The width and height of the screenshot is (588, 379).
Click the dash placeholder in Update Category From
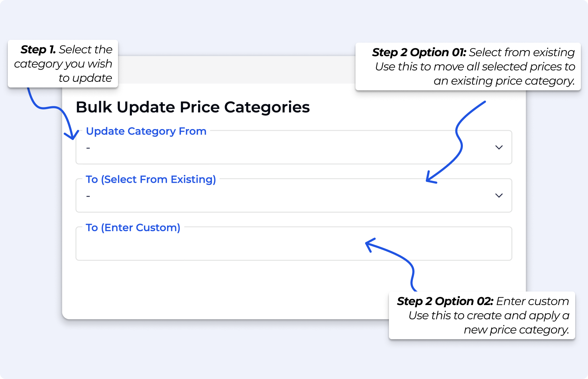[88, 148]
